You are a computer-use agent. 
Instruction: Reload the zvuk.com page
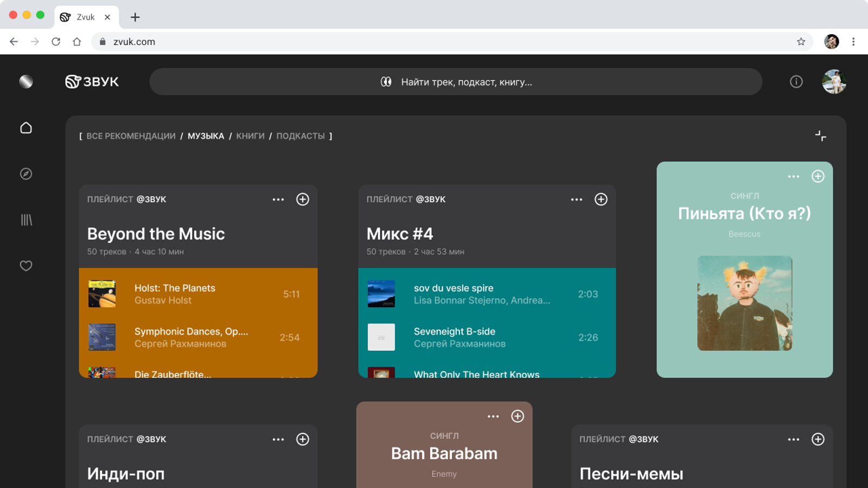click(x=56, y=42)
